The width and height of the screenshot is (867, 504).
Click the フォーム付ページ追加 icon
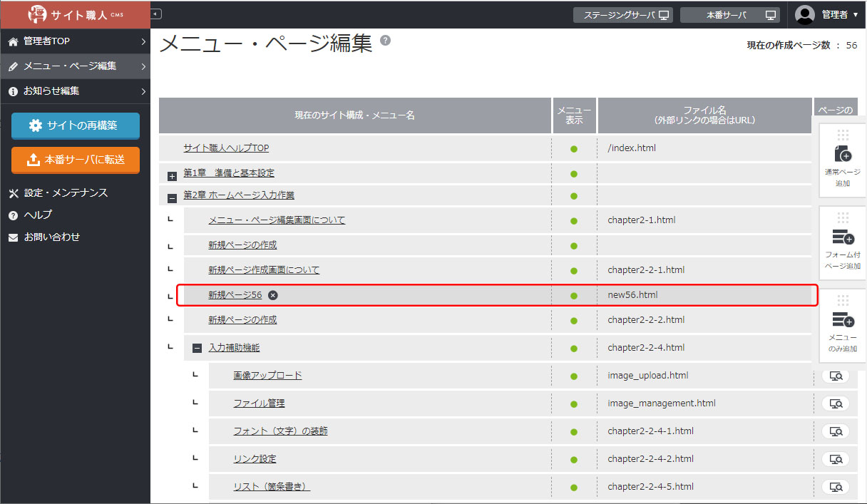[842, 237]
